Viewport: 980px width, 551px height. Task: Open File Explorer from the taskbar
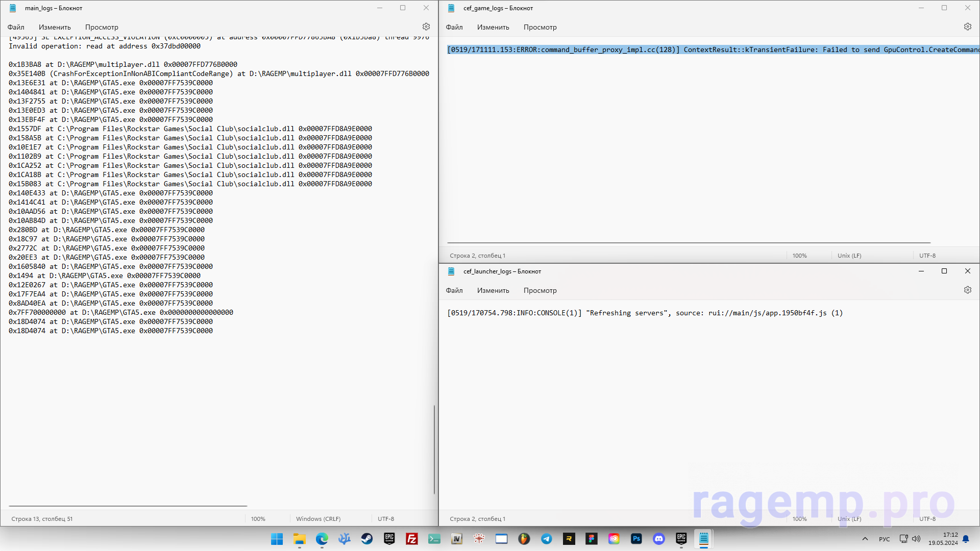point(300,539)
